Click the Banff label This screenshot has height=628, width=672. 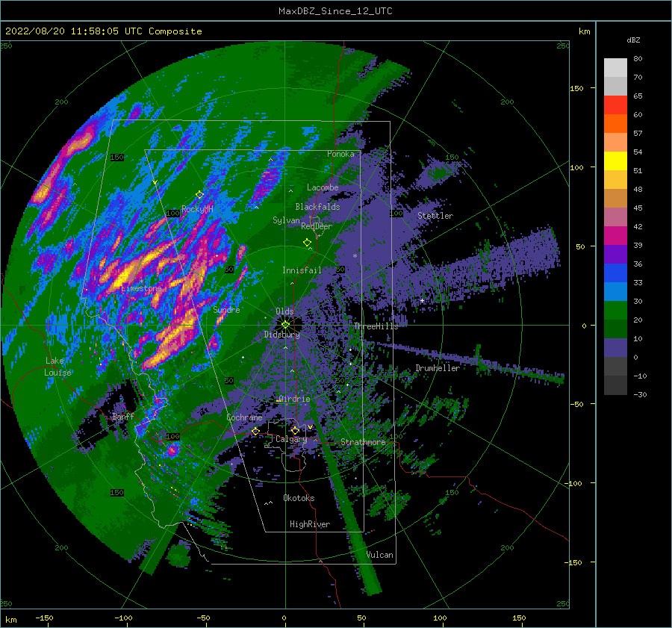click(x=123, y=416)
